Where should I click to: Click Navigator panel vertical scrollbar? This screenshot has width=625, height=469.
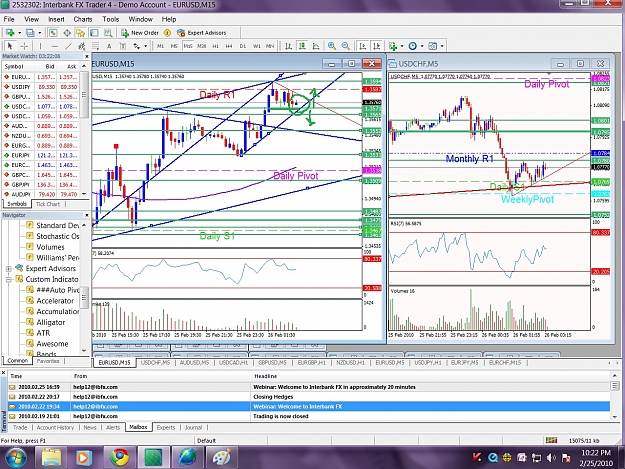coord(84,287)
